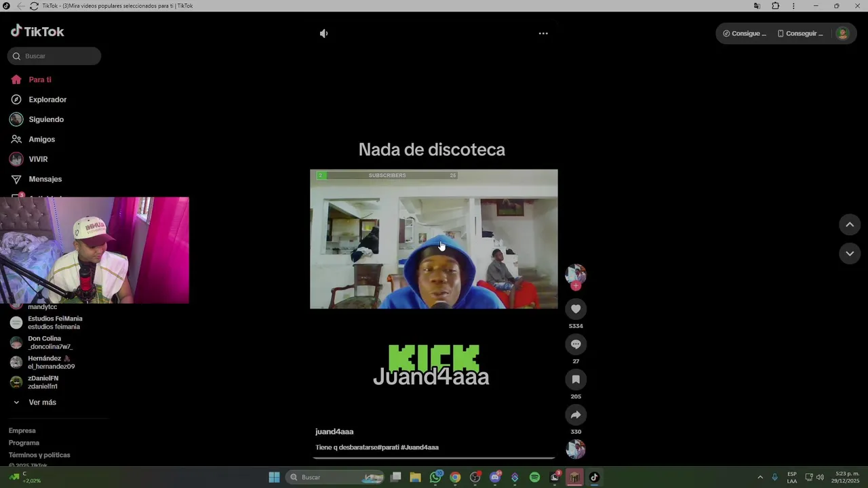Viewport: 868px width, 488px height.
Task: Click the Conseguir app button
Action: point(800,33)
